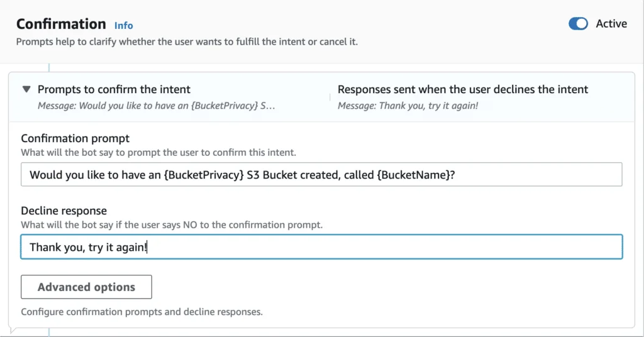Click the Configure confirmation prompts description
Image resolution: width=644 pixels, height=337 pixels.
pyautogui.click(x=142, y=312)
